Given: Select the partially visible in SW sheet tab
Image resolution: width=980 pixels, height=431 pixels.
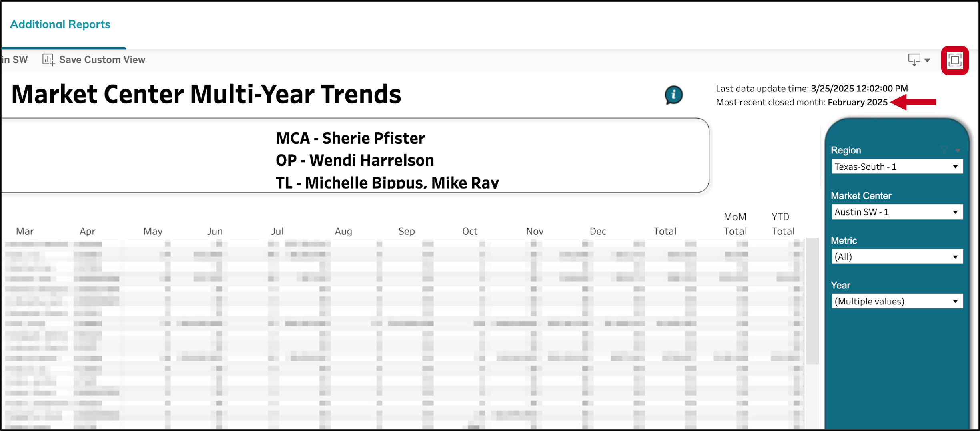Looking at the screenshot, I should tap(14, 59).
